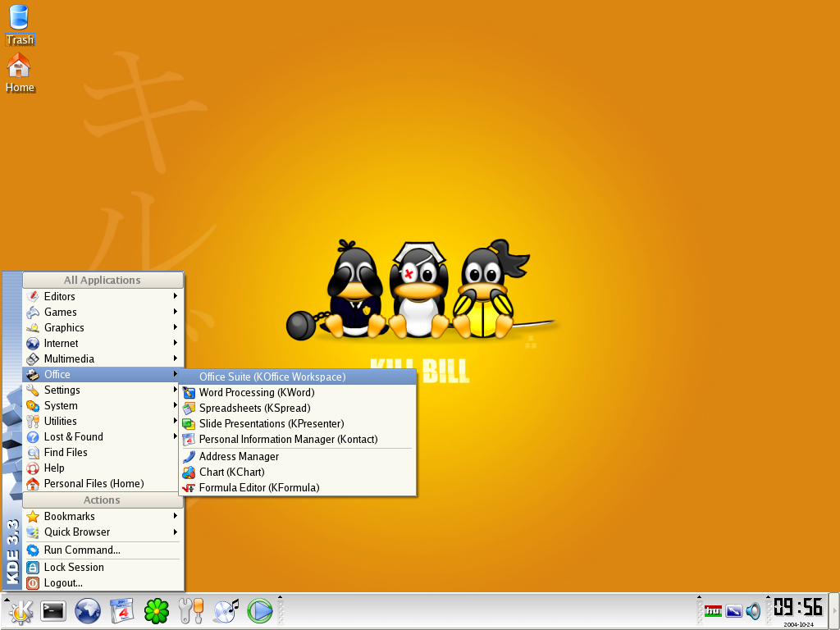840x630 pixels.
Task: Expand the arrow beside Internet
Action: (176, 342)
